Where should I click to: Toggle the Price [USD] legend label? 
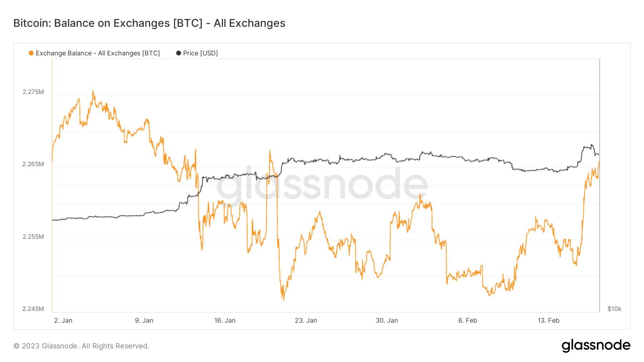pos(200,53)
